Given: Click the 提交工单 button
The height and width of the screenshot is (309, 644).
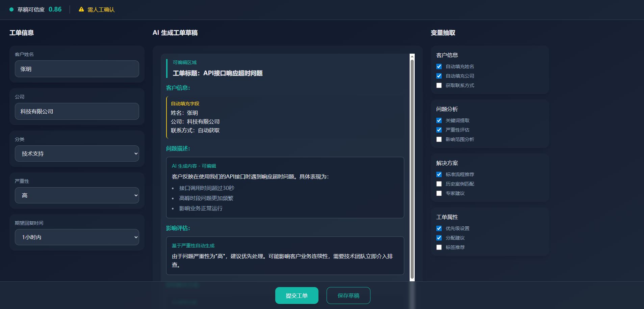Looking at the screenshot, I should coord(297,296).
